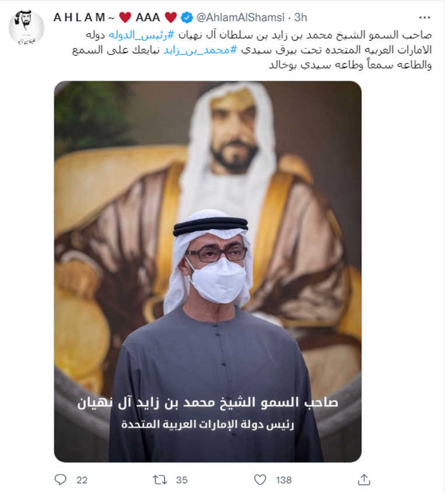Click the retweet count 35

pos(181,480)
